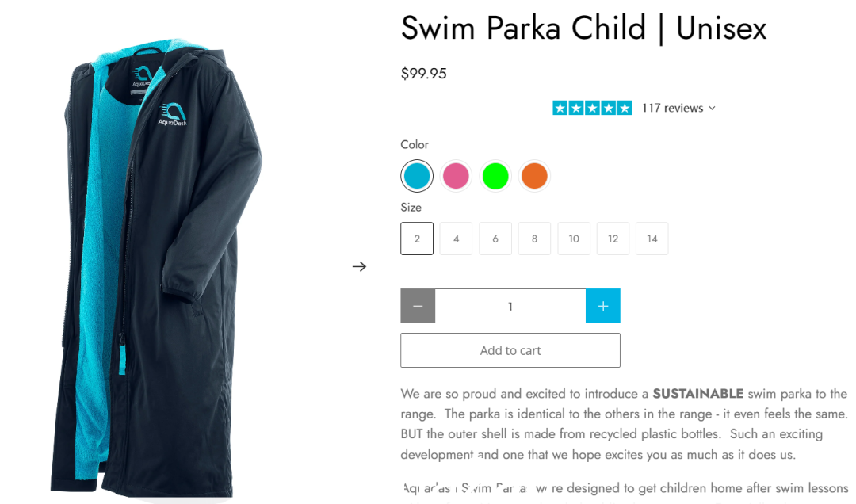
Task: Click the next image arrow icon
Action: point(359,266)
